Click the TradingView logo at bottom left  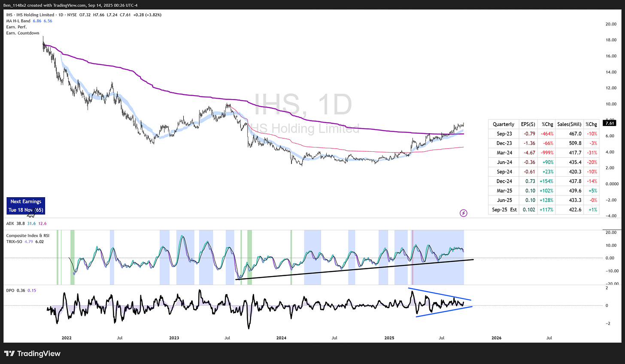click(x=33, y=354)
